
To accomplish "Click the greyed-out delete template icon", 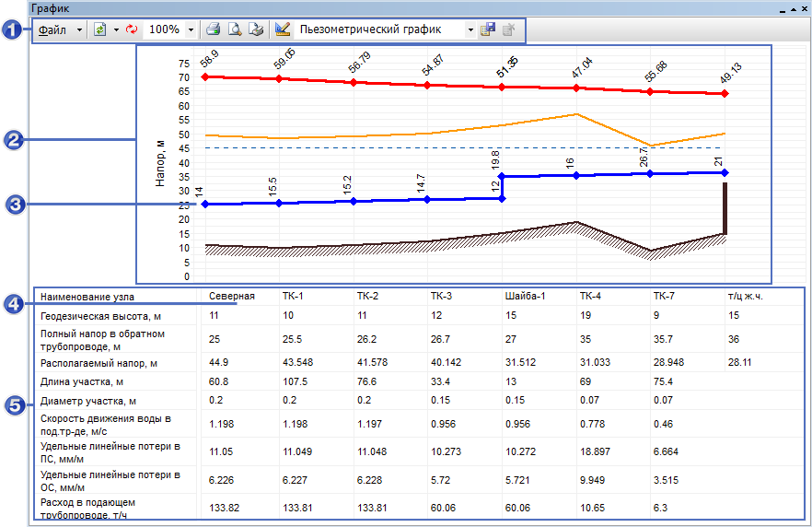I will point(507,29).
